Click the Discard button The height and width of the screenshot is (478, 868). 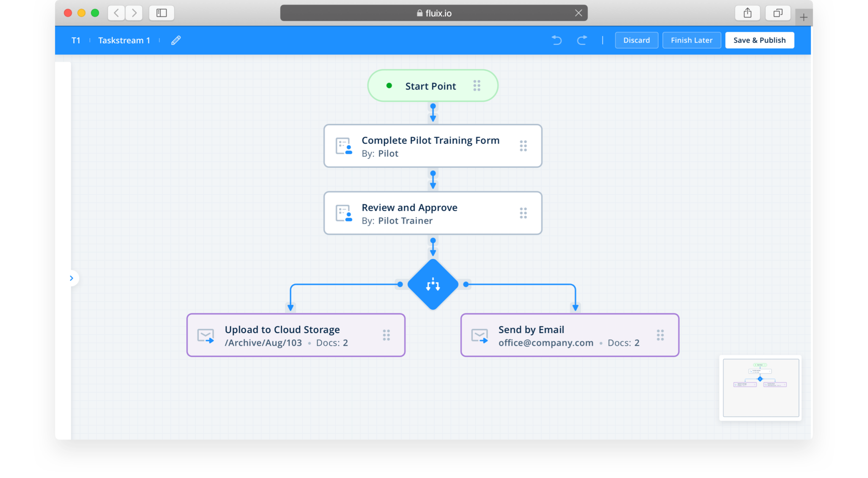pyautogui.click(x=636, y=40)
